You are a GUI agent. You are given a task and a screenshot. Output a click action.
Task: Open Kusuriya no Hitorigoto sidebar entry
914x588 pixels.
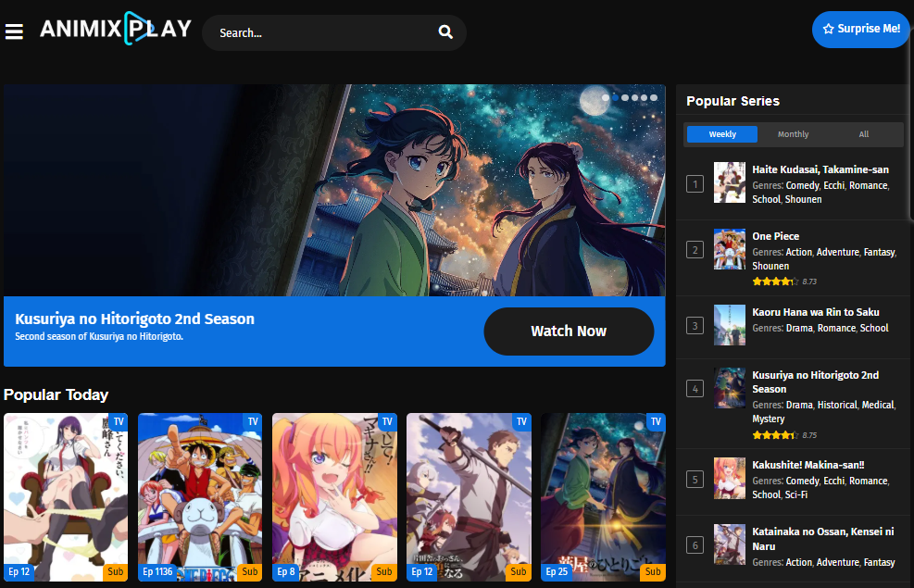pyautogui.click(x=815, y=382)
